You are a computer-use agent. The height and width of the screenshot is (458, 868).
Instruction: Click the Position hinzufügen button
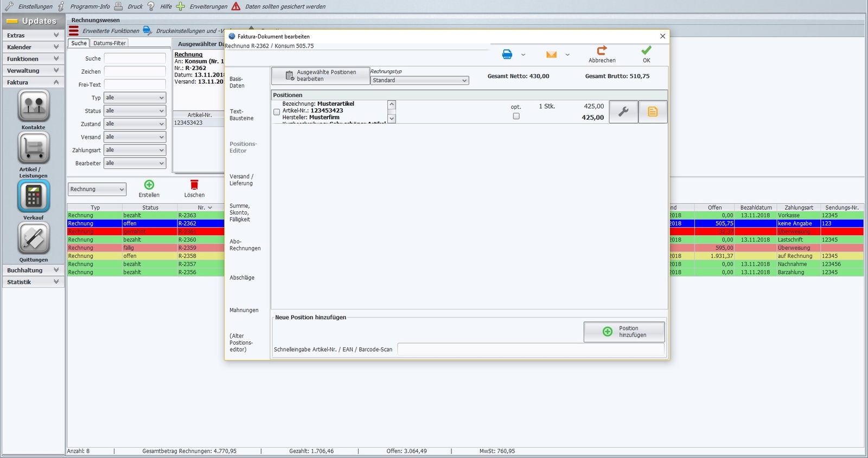tap(624, 332)
